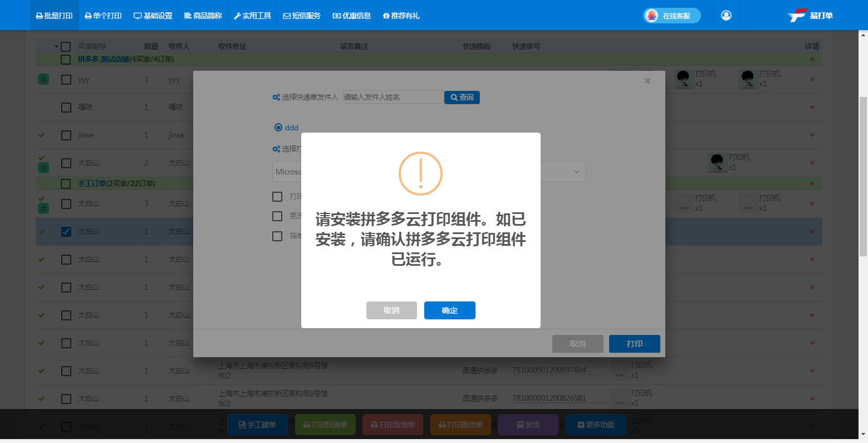The width and height of the screenshot is (868, 443).
Task: Open the 短信服务 menu item
Action: tap(302, 16)
